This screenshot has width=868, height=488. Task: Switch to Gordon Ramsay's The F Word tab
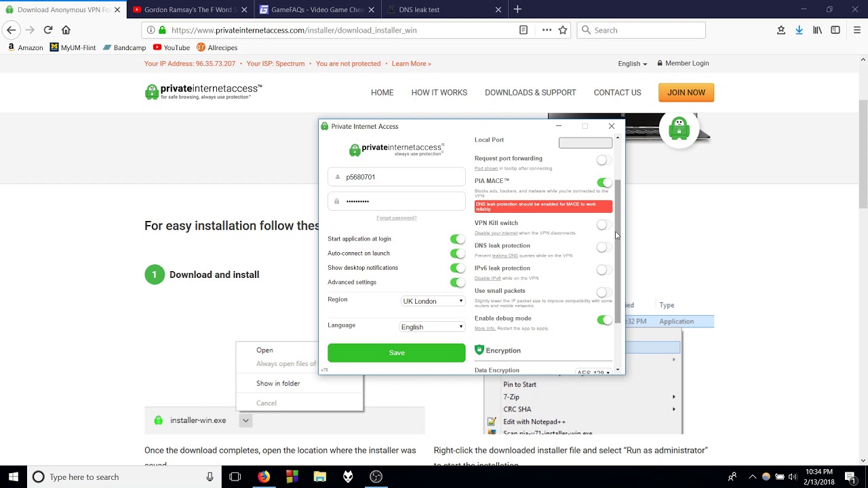(189, 9)
